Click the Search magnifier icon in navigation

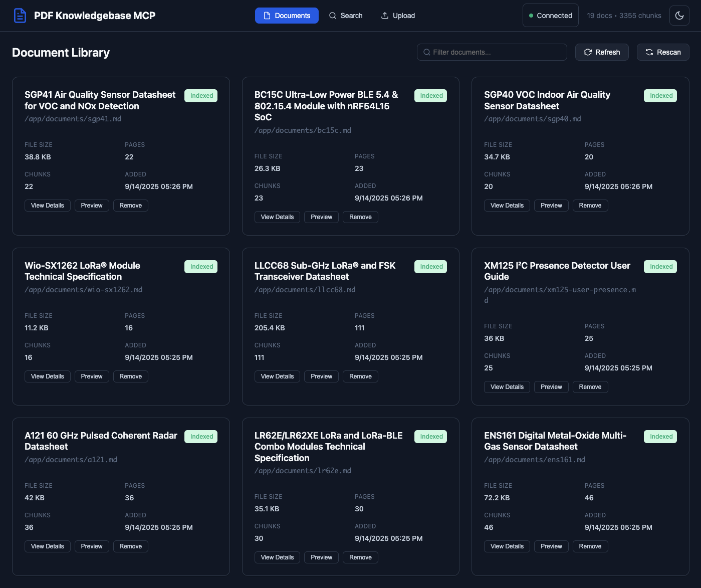(x=333, y=16)
